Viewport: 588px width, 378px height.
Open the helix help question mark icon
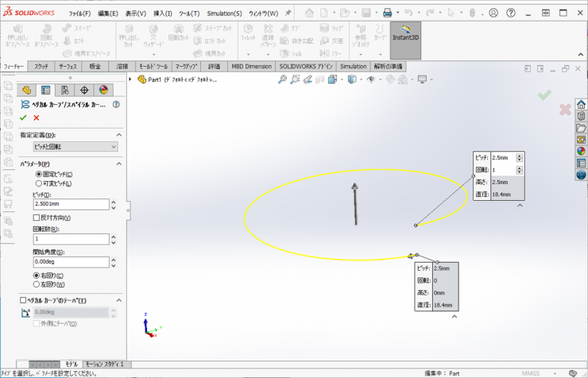[116, 104]
